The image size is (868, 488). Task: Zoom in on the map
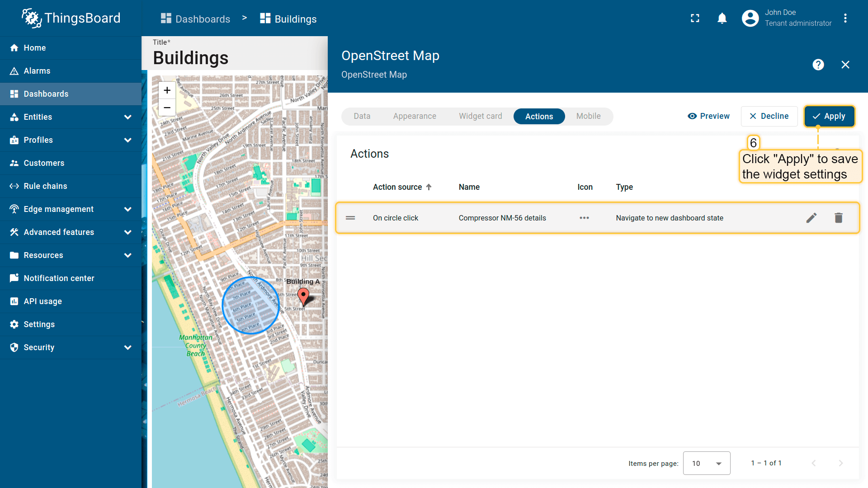click(167, 90)
